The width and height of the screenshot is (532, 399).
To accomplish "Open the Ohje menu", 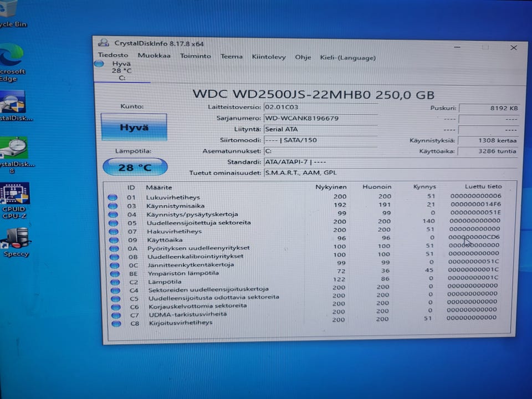I will coord(303,57).
